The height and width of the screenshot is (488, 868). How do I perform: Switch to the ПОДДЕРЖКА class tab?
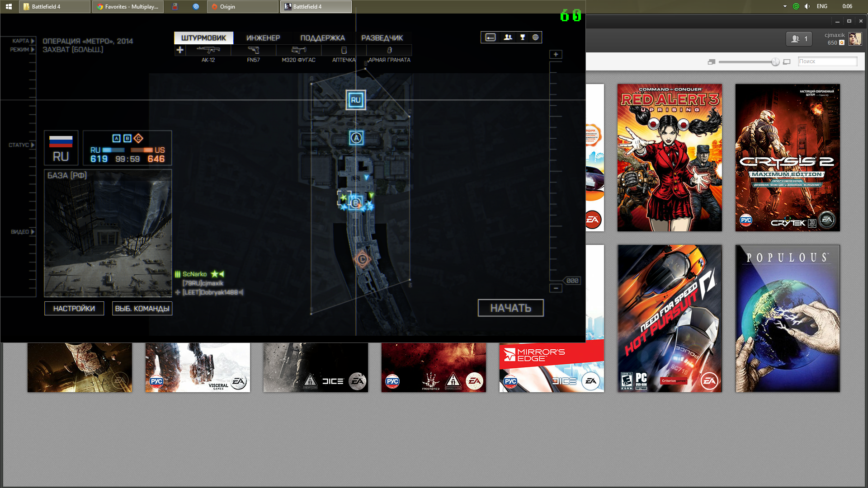(x=322, y=38)
